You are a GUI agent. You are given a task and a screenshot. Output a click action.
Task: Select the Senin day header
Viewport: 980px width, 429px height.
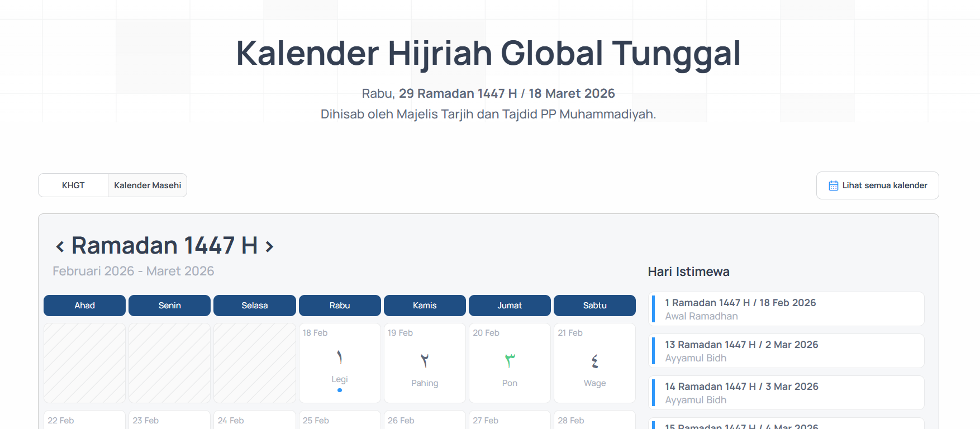point(169,306)
